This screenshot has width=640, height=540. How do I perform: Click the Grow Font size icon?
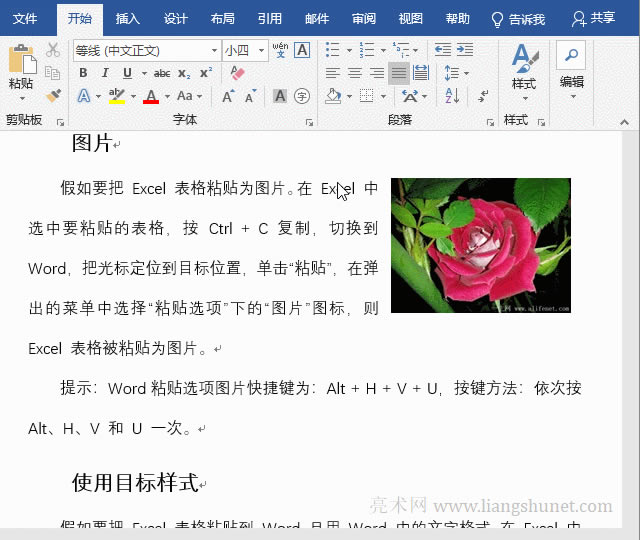(228, 97)
